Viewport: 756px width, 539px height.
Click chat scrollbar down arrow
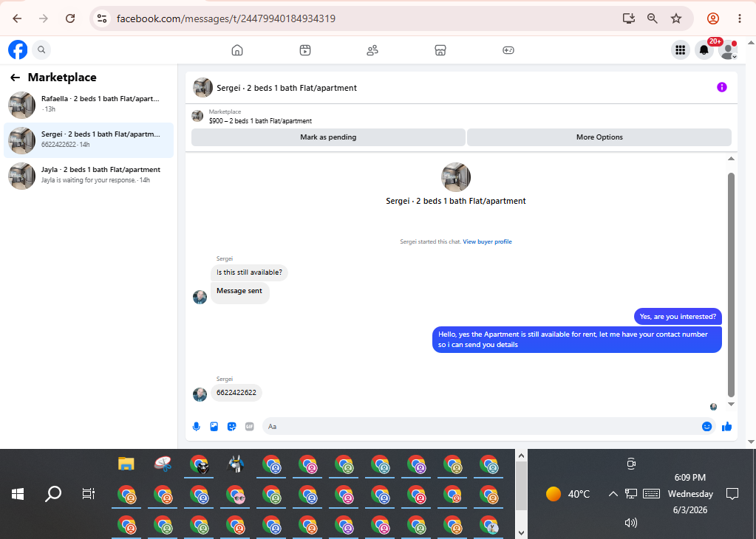731,404
